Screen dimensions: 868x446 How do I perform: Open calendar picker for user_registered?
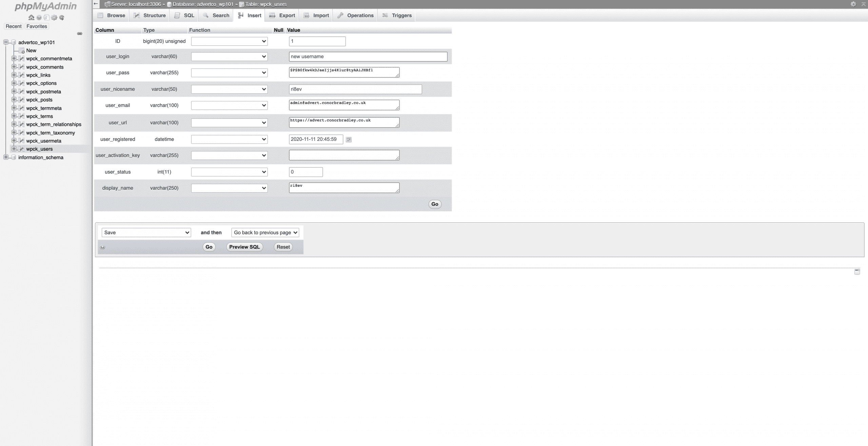pos(349,140)
